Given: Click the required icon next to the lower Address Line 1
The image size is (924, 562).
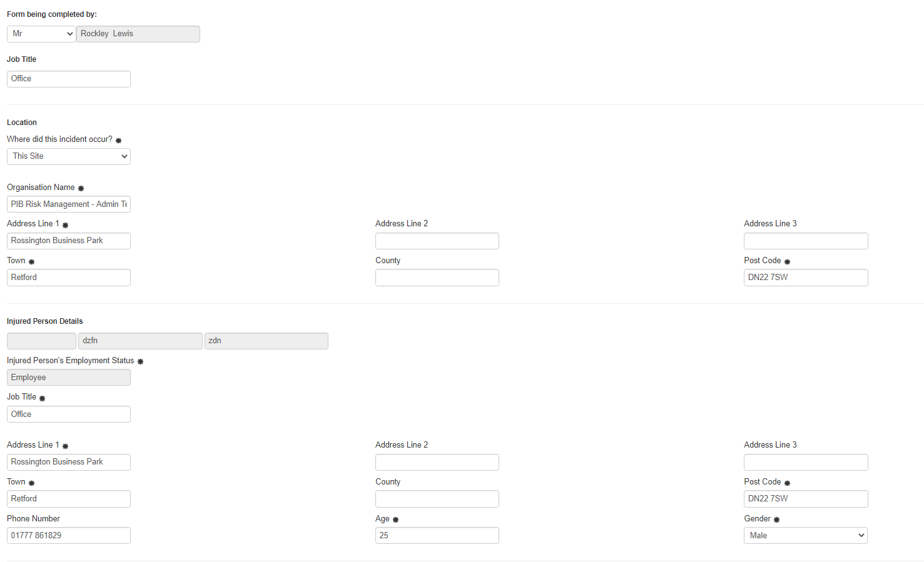Looking at the screenshot, I should 65,445.
